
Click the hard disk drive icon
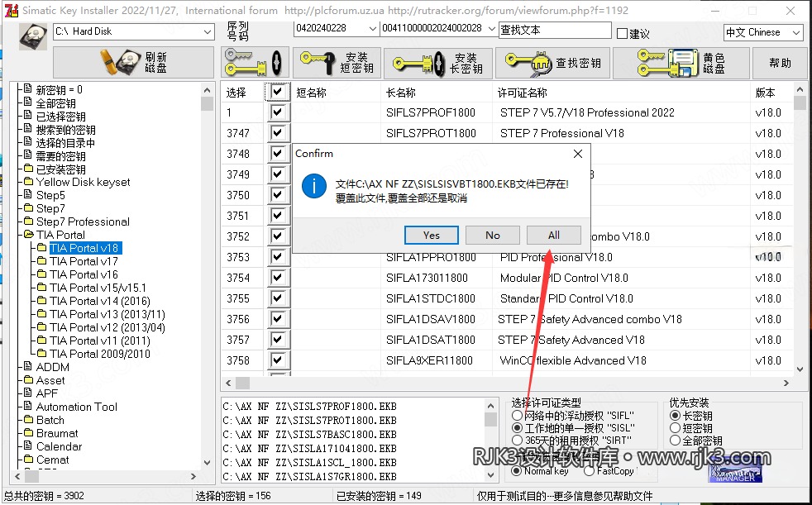point(32,36)
